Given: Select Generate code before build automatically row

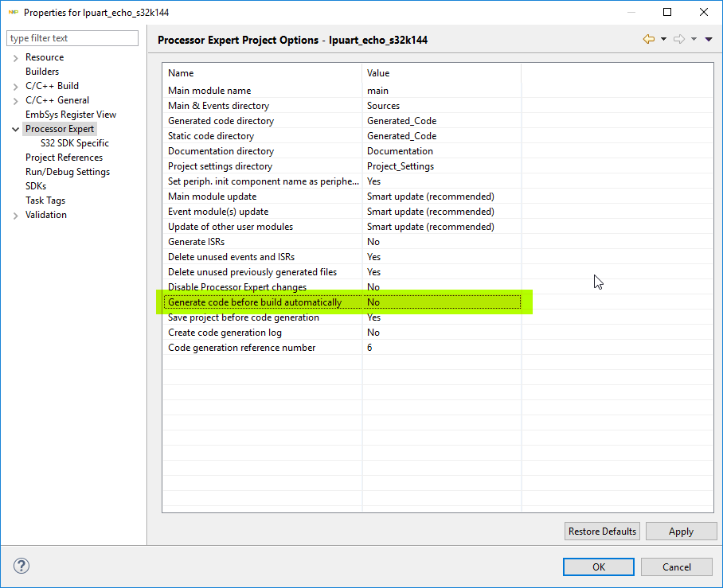Looking at the screenshot, I should (255, 302).
